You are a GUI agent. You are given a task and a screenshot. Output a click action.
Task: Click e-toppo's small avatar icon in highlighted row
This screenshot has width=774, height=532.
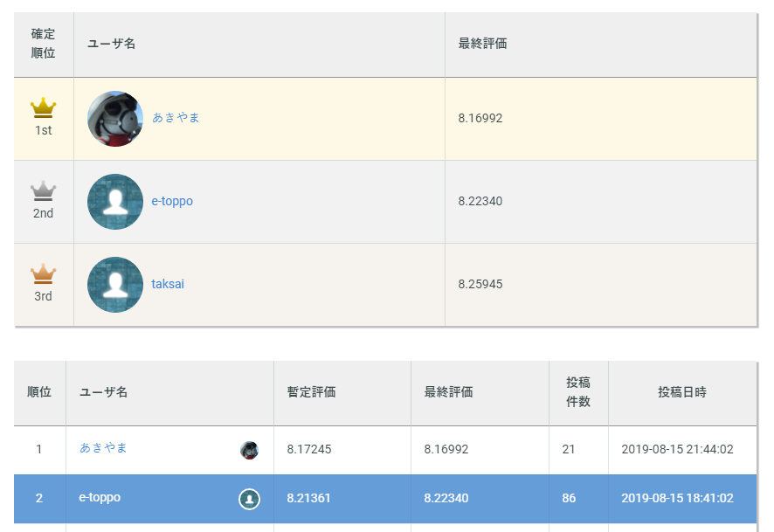249,499
